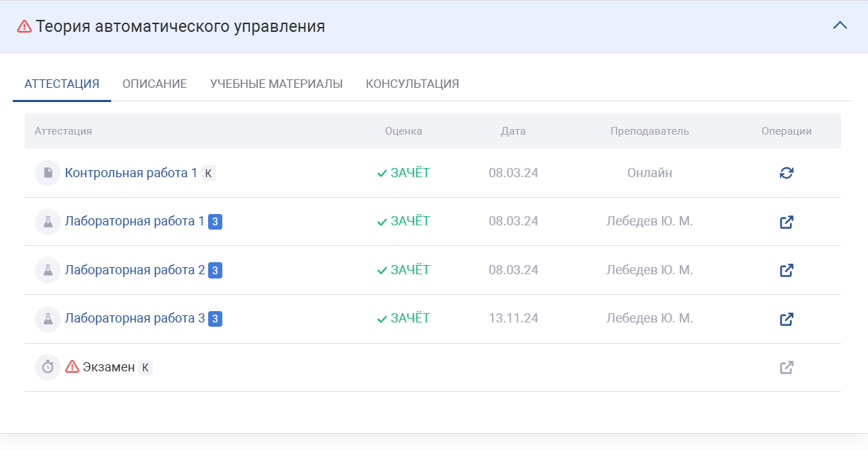Screen dimensions: 868x450
Task: Click the document icon beside Контрольная работа 1
Action: point(47,173)
